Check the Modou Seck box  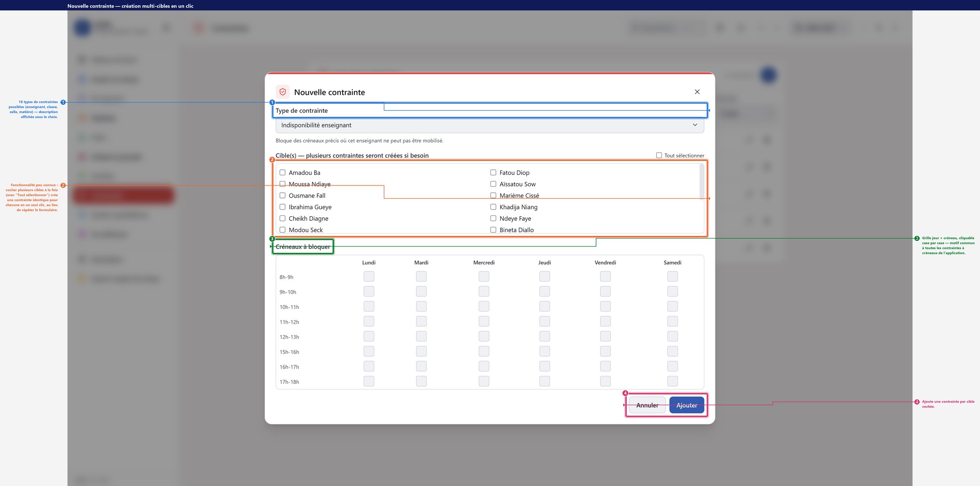click(x=282, y=230)
